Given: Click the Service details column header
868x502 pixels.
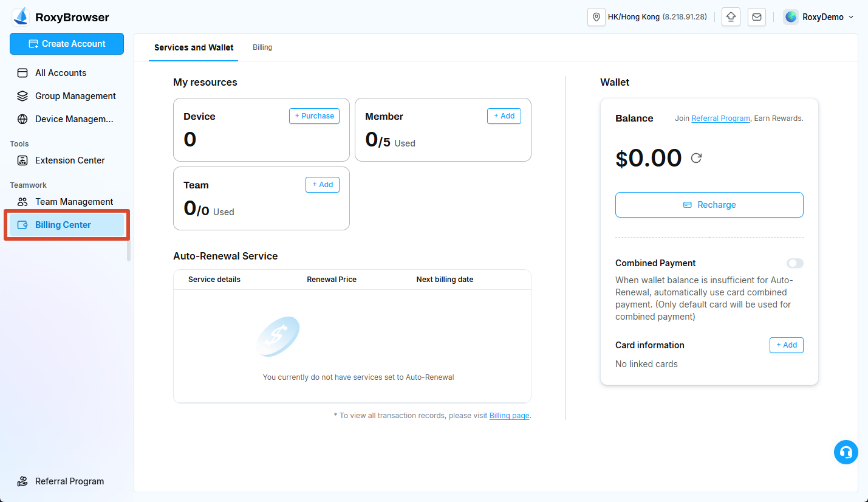Looking at the screenshot, I should pos(214,280).
